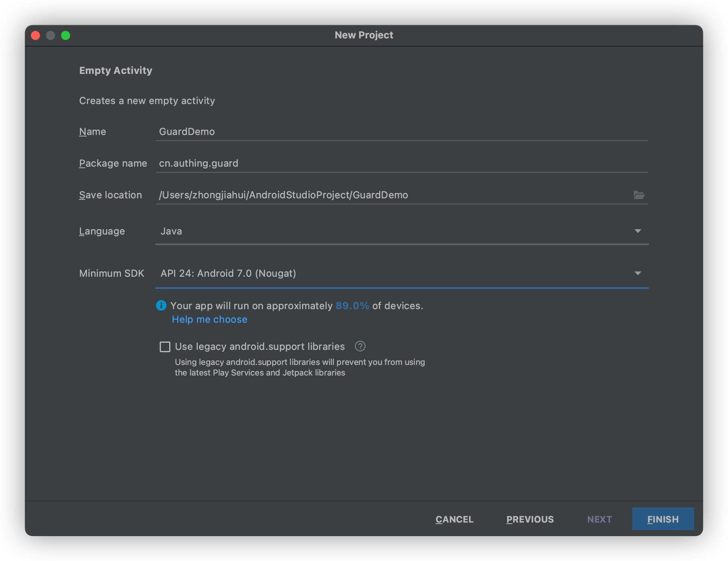Click the Cancel button
The image size is (728, 561).
click(454, 519)
